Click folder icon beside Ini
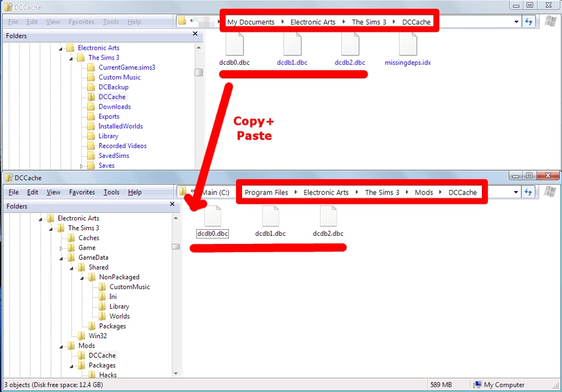Screen dimensions: 562x392 click(102, 297)
